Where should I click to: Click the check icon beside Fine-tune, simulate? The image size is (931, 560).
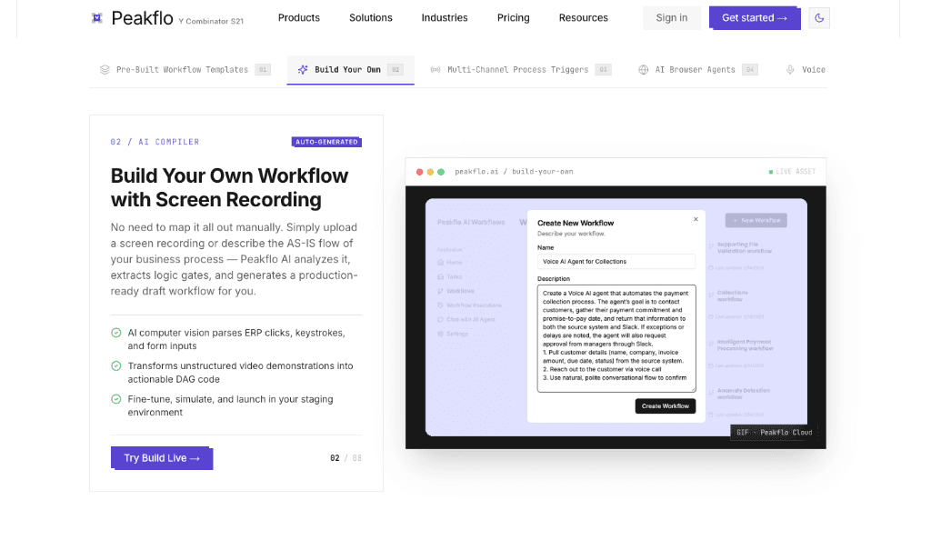pyautogui.click(x=116, y=399)
